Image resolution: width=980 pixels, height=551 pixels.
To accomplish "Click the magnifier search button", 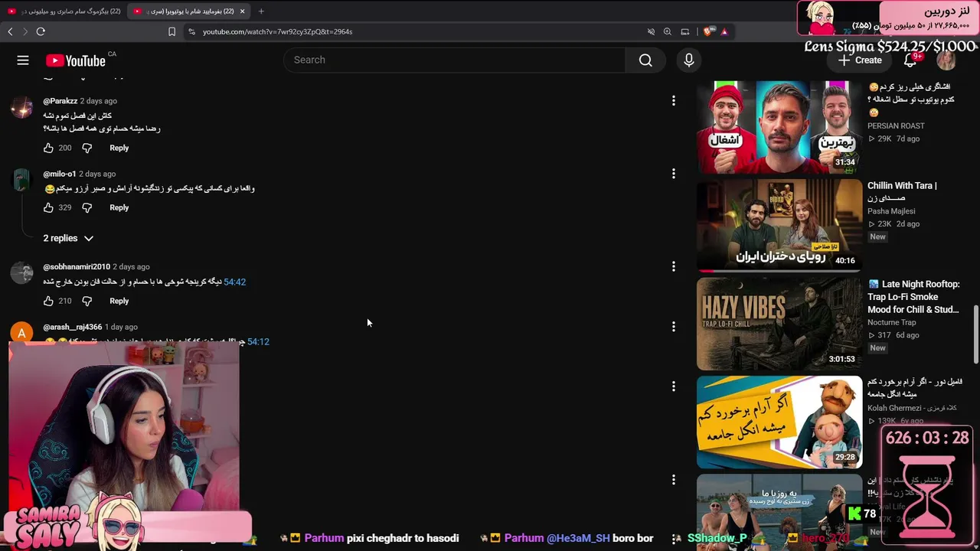I will pyautogui.click(x=645, y=60).
